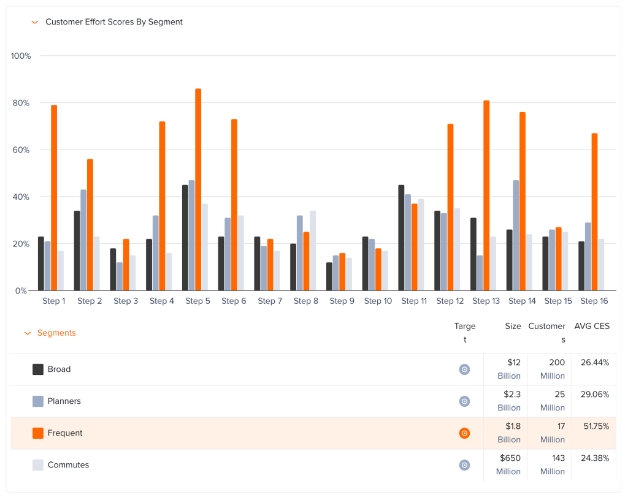Click the Step 5 axis label
628x497 pixels.
tap(198, 301)
